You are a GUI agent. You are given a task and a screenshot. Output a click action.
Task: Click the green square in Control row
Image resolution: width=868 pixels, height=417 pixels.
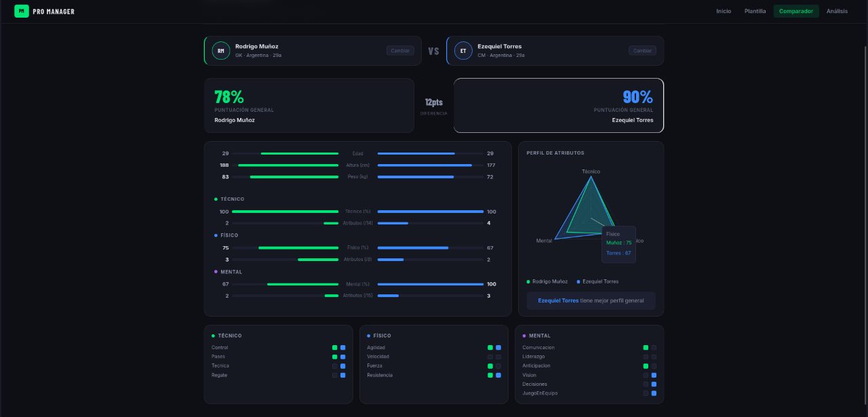coord(334,347)
